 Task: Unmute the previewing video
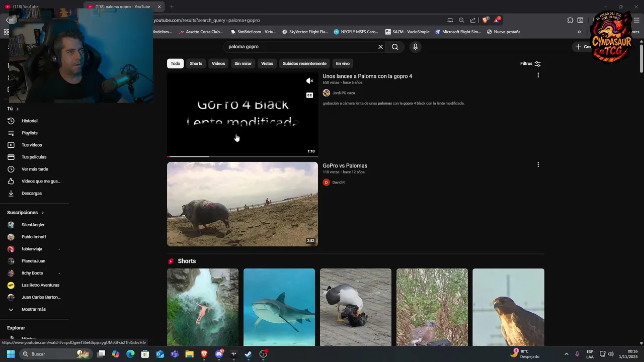coord(309,81)
